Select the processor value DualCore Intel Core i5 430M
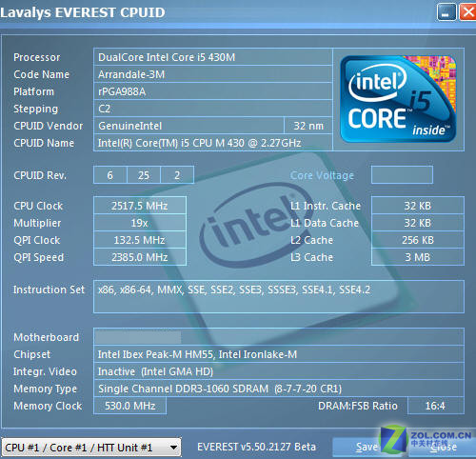 (212, 57)
